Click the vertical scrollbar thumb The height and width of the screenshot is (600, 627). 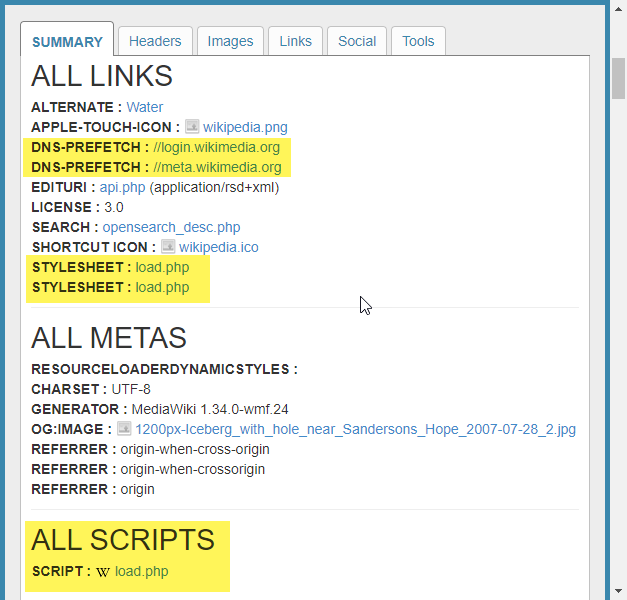618,80
